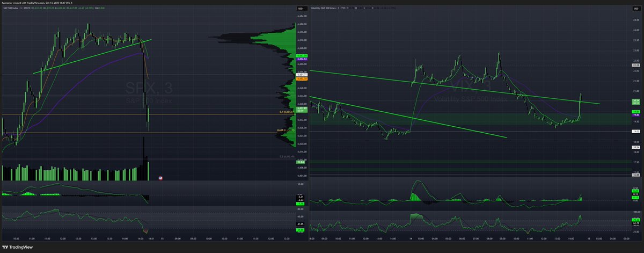Click the '14' date label on VIX time axis
The image size is (644, 253).
tap(411, 238)
